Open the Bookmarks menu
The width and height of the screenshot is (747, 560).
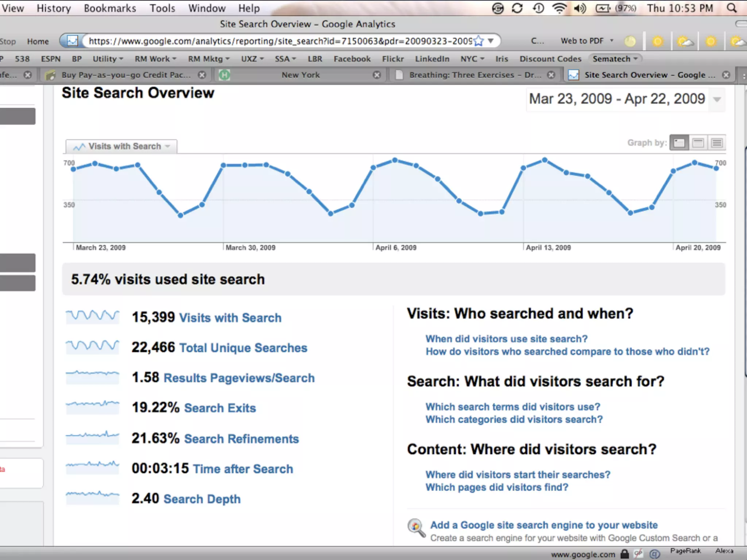click(110, 8)
